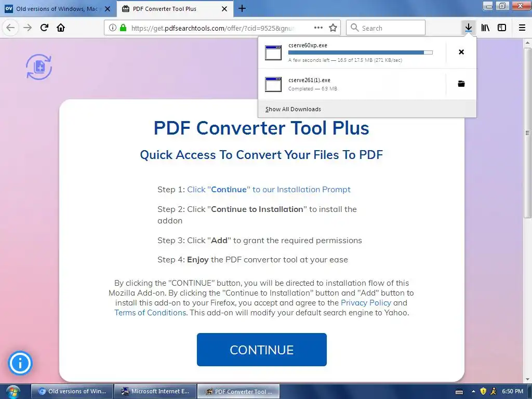Viewport: 532px width, 399px height.
Task: Click the blue CONTINUE button
Action: (x=262, y=350)
